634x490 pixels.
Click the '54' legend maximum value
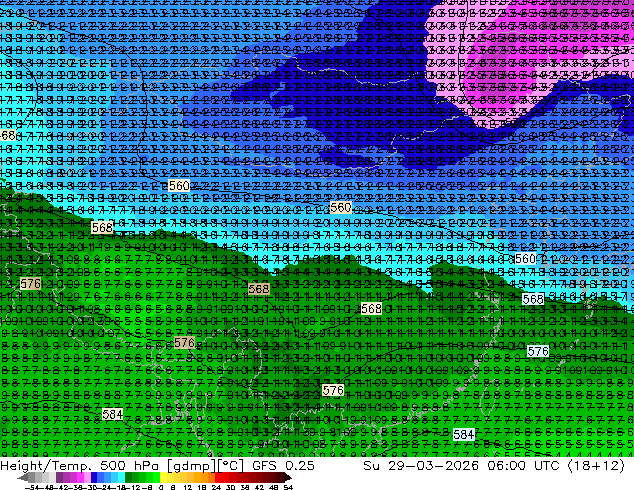[288, 487]
